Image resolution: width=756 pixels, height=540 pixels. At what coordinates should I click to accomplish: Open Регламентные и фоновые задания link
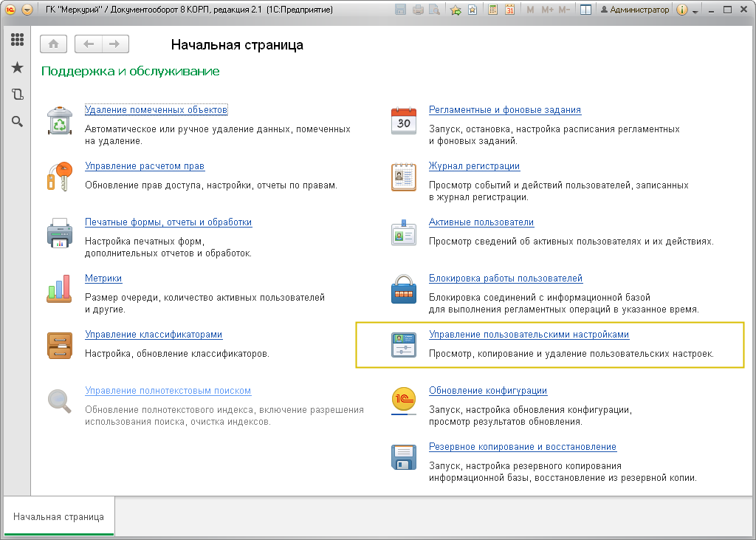505,110
